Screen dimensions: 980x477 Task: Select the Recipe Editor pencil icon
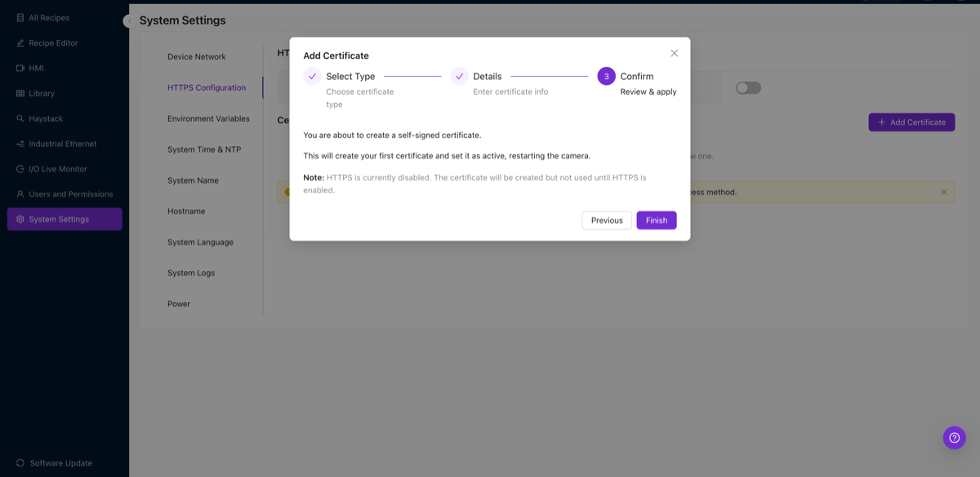click(x=20, y=42)
